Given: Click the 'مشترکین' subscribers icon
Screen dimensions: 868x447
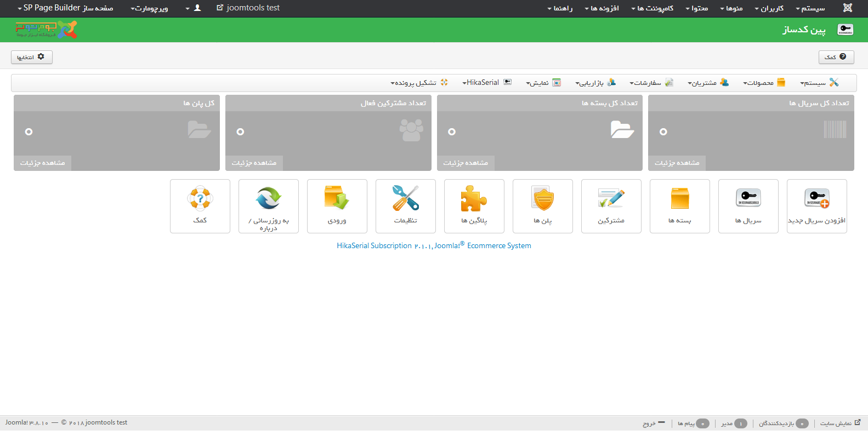Looking at the screenshot, I should tap(611, 206).
